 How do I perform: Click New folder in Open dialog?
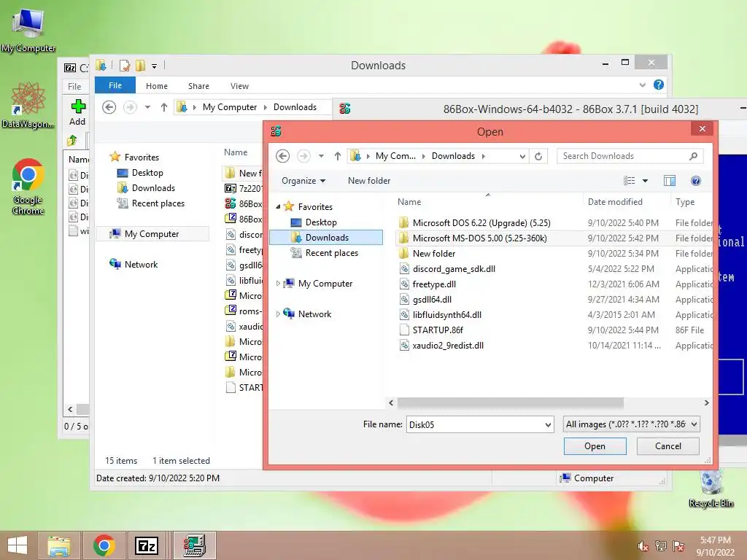[369, 181]
